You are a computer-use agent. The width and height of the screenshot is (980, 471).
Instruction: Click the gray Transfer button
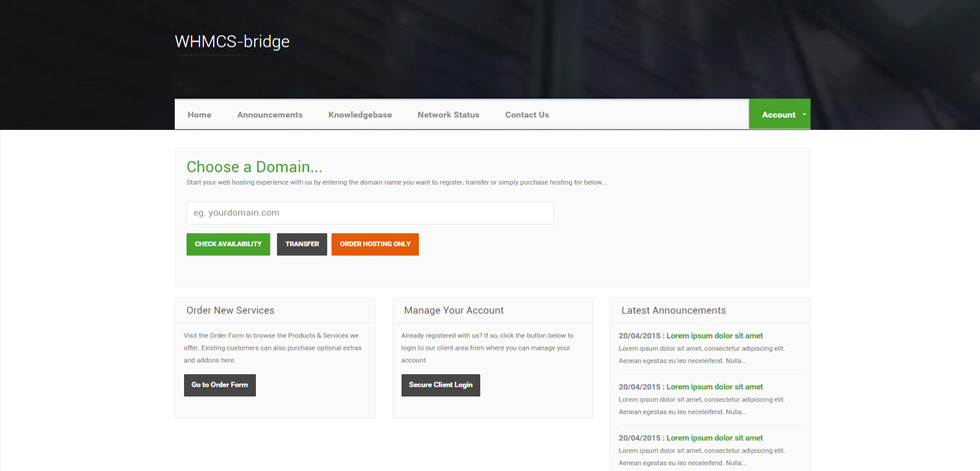coord(302,244)
